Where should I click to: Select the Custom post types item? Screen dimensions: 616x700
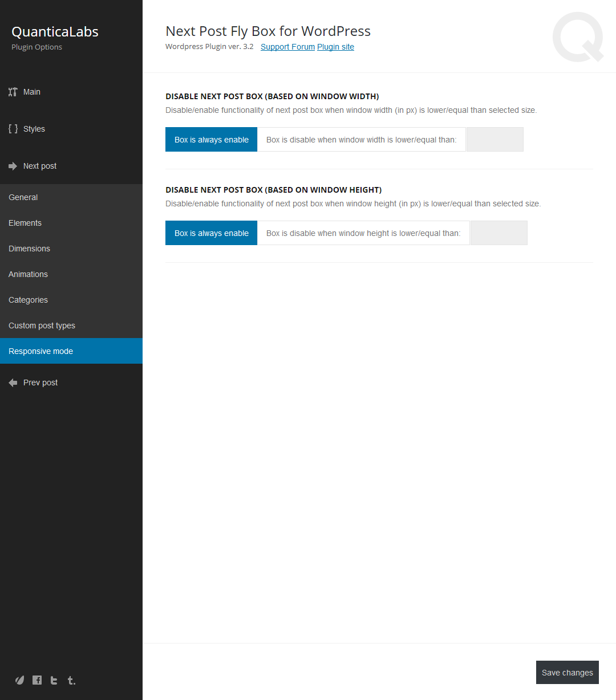pos(71,325)
